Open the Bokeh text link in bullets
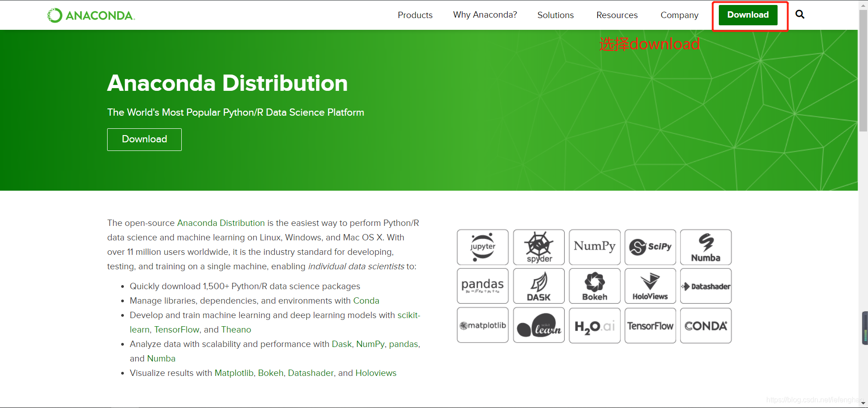The height and width of the screenshot is (408, 868). click(x=270, y=373)
